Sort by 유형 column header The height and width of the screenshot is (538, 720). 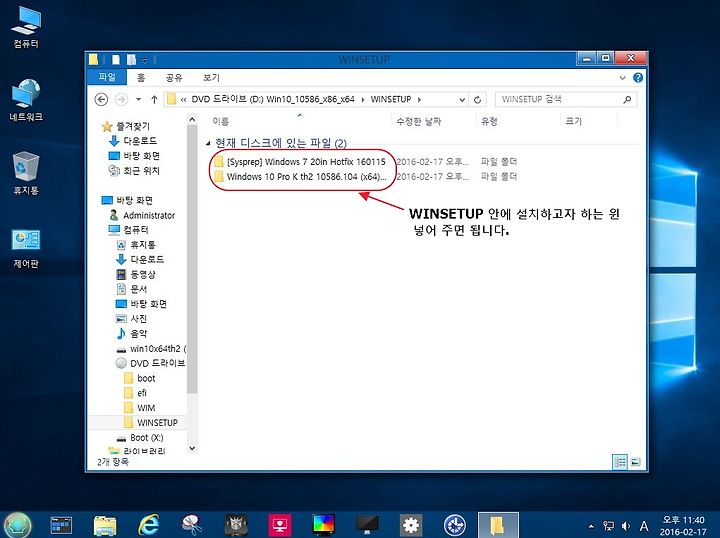click(489, 121)
